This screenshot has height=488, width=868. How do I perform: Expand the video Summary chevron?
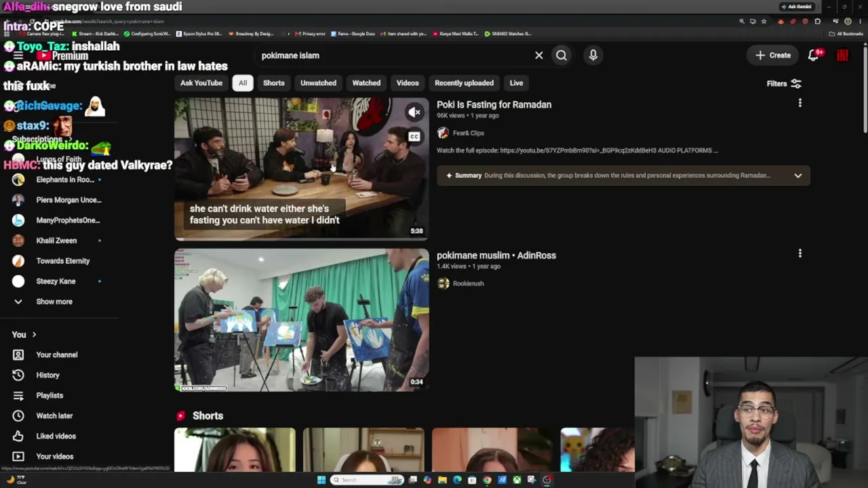click(x=798, y=176)
